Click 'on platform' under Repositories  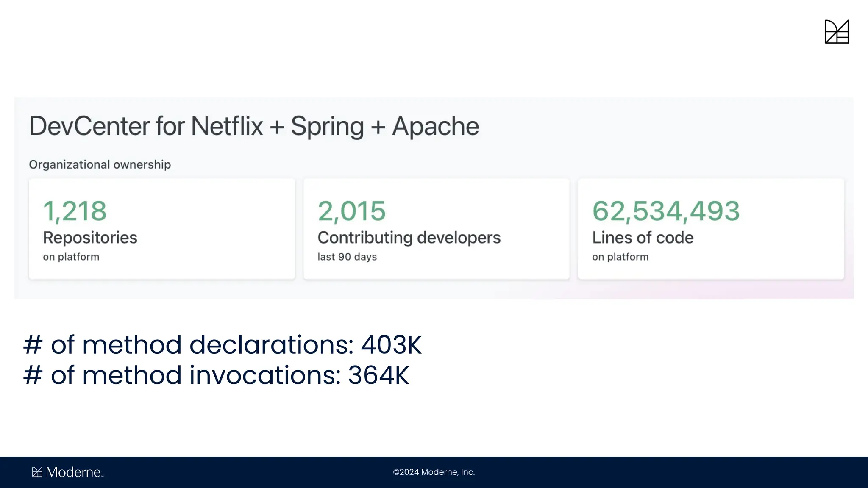[x=71, y=257]
